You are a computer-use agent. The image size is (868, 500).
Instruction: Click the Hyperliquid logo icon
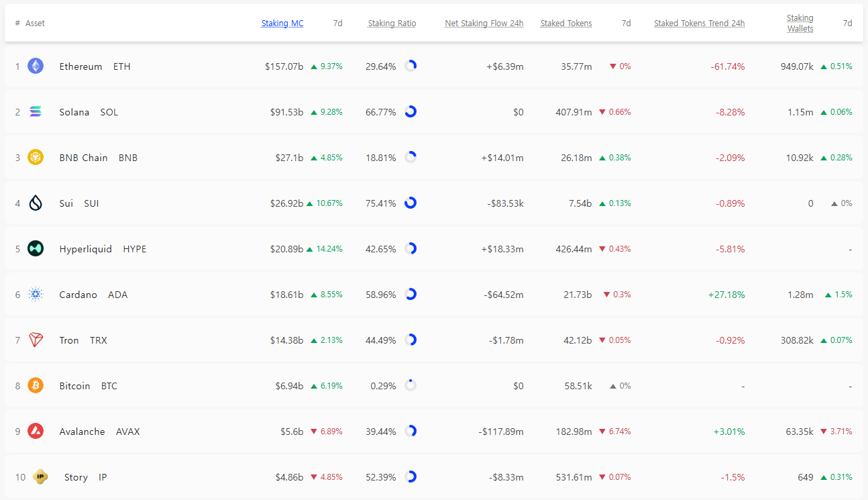(x=36, y=248)
